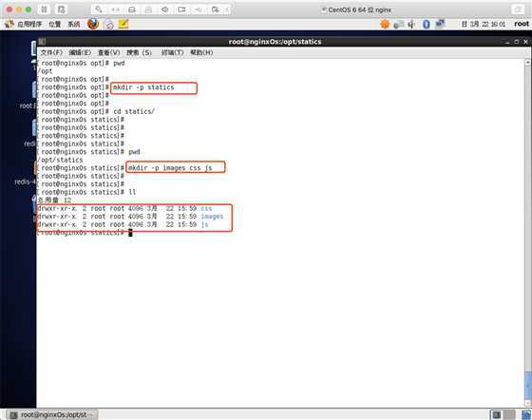Click the Bluetooth tray icon
This screenshot has height=420, width=532.
pos(427,24)
